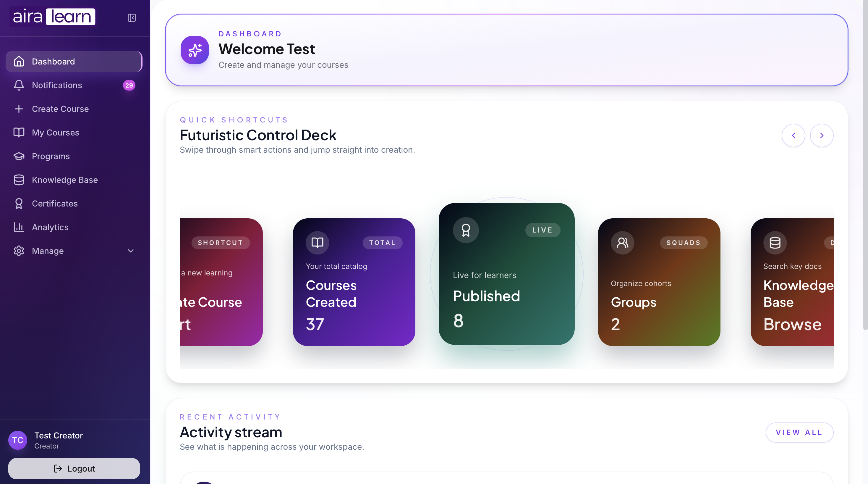Click the book icon on Courses Created card
The image size is (868, 484).
coord(318,243)
